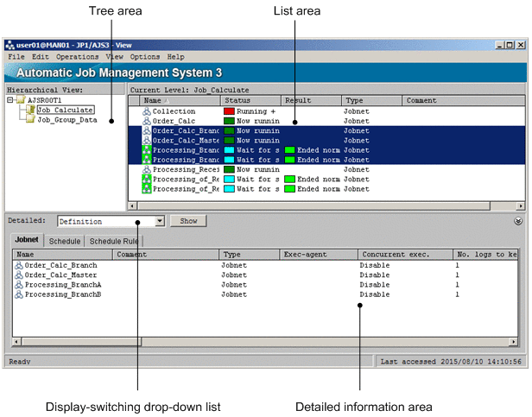Select the Job_Calculate folder icon in tree
The image size is (532, 417).
click(30, 111)
